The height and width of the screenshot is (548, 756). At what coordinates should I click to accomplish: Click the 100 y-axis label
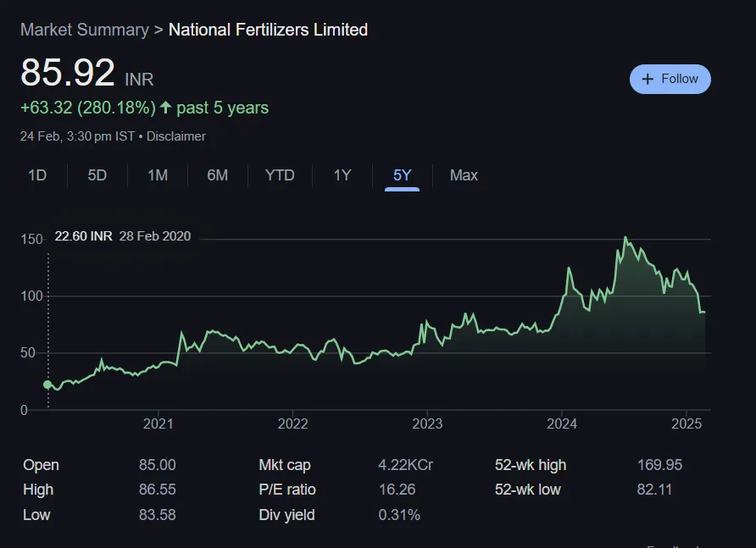point(32,296)
